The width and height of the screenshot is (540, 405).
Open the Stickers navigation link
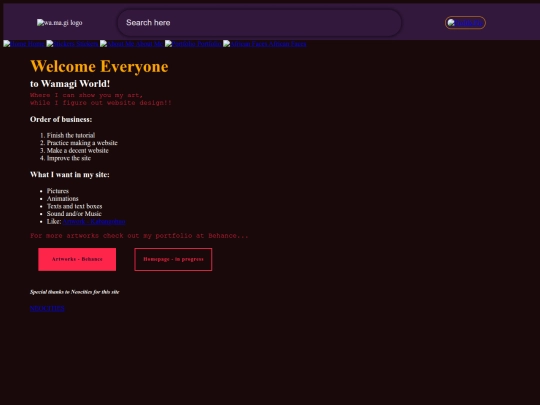pos(72,44)
